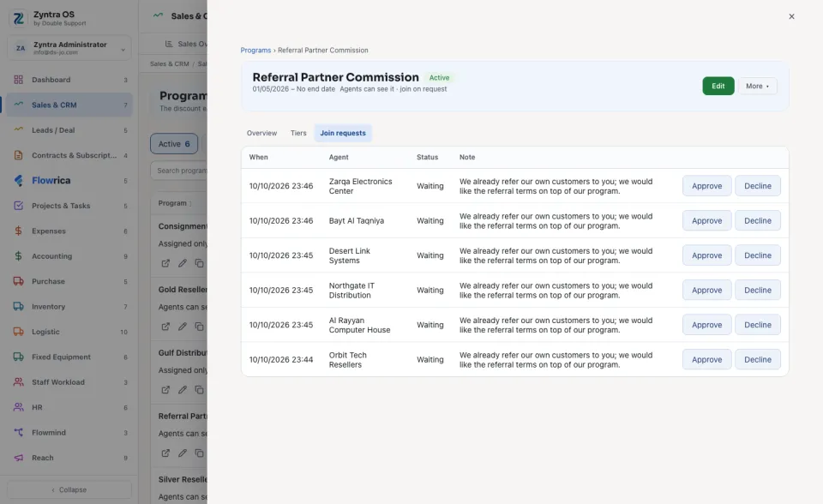Decline Bayt Al Taqniya request
This screenshot has height=504, width=823.
coord(757,220)
